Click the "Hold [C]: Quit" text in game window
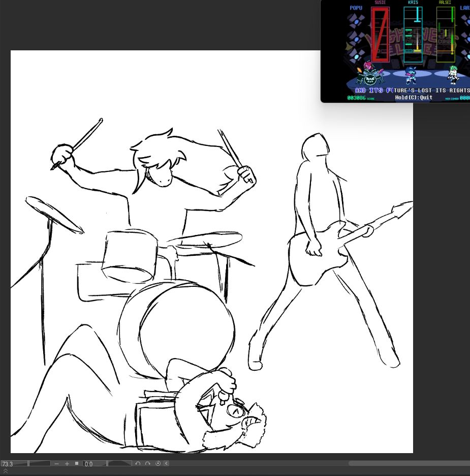The height and width of the screenshot is (476, 470). [414, 98]
